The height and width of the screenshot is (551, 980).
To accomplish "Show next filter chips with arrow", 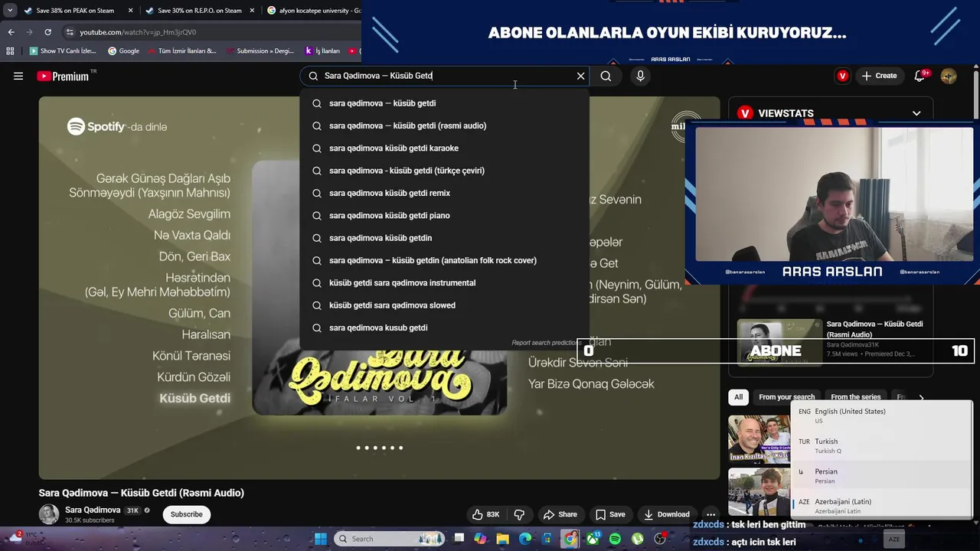I will [x=921, y=397].
